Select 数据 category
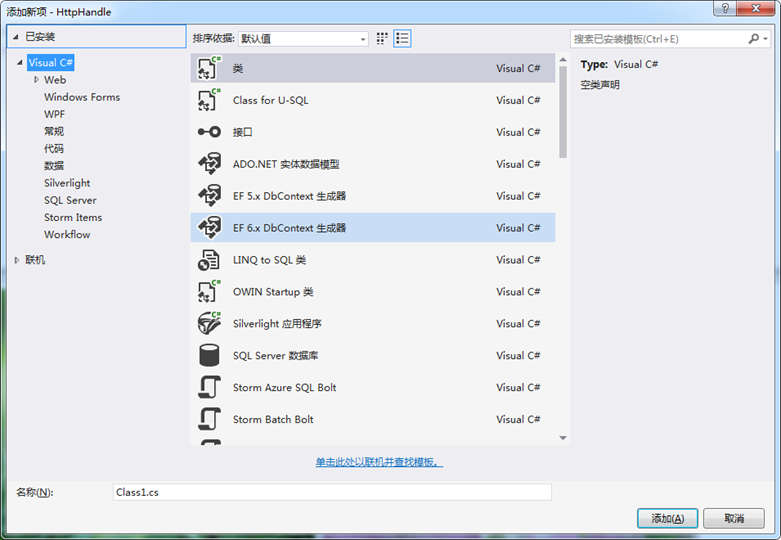This screenshot has height=540, width=781. click(x=54, y=166)
